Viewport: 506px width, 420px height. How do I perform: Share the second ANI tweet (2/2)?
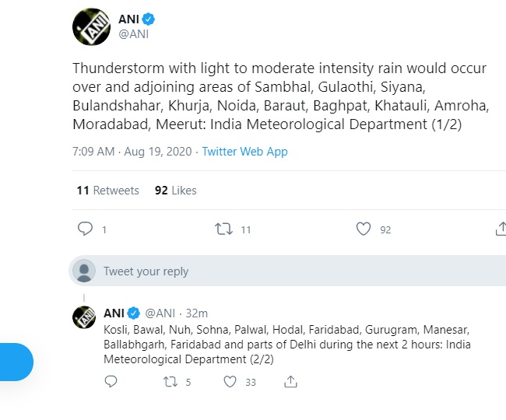tap(290, 382)
